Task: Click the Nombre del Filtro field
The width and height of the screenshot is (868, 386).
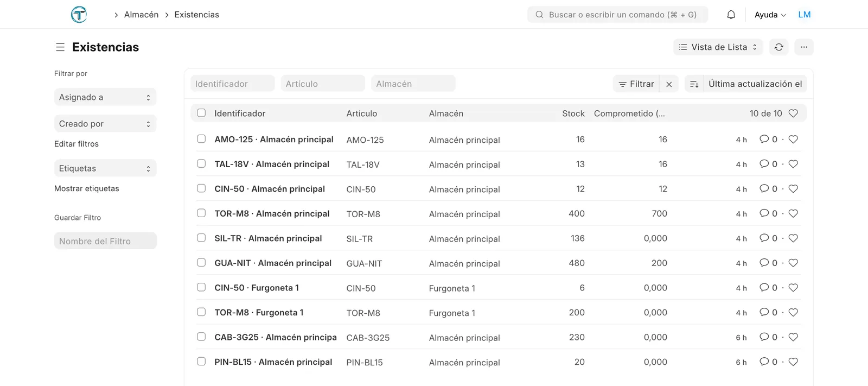Action: tap(105, 241)
